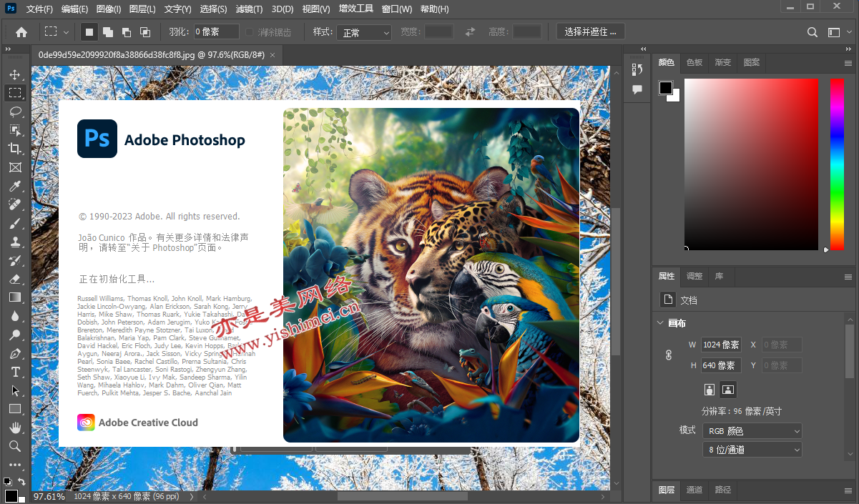Select the Zoom tool in the toolbox
The image size is (859, 504).
coord(15,446)
